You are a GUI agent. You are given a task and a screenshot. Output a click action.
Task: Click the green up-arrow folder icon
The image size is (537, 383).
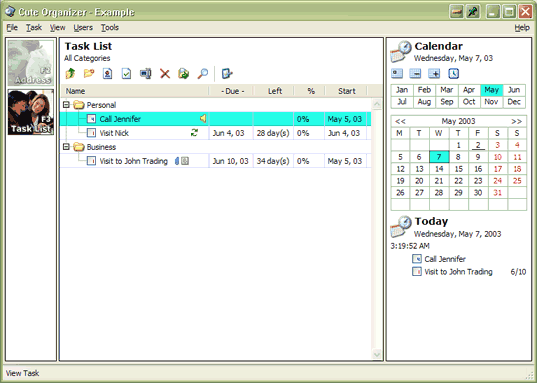coord(70,74)
